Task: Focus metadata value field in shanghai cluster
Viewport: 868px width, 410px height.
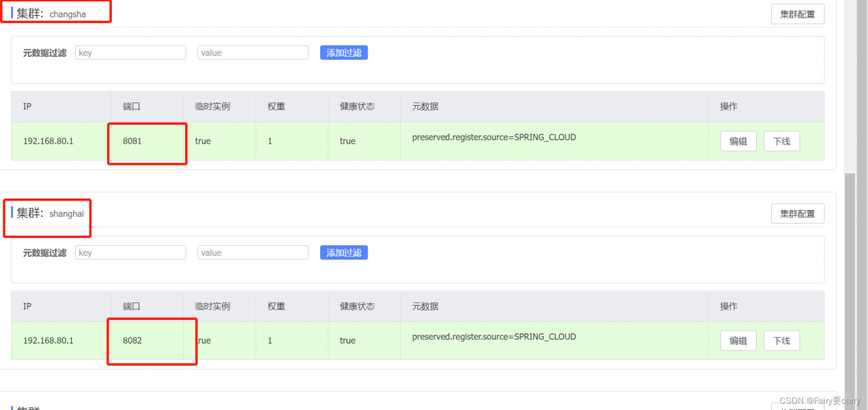Action: (253, 253)
